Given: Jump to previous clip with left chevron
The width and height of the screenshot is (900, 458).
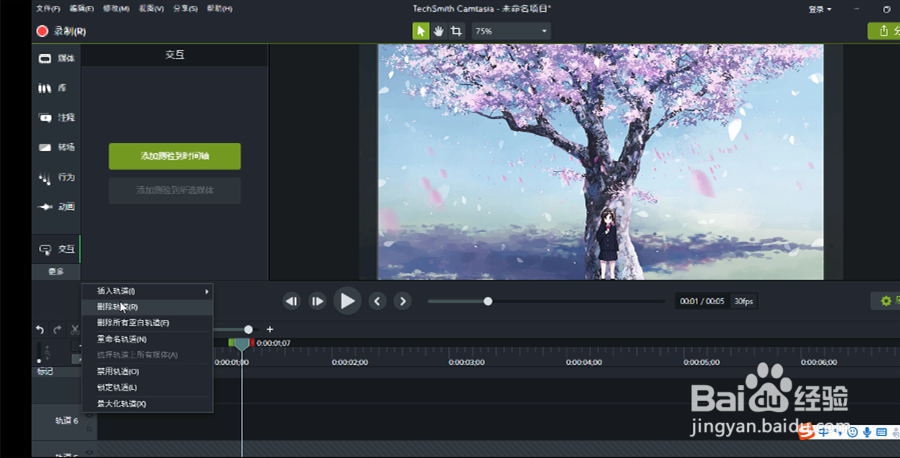Looking at the screenshot, I should click(377, 301).
